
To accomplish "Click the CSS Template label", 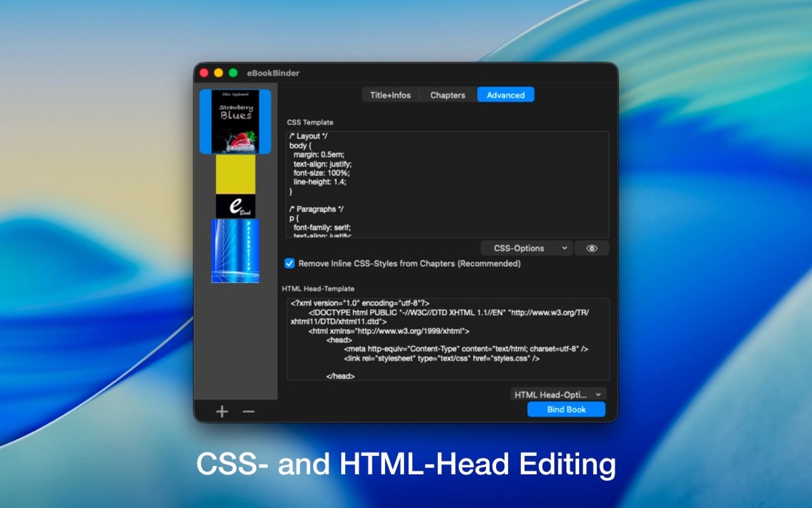I will tap(310, 123).
